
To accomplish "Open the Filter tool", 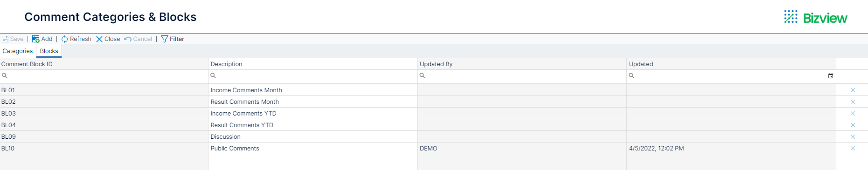I will pos(173,39).
